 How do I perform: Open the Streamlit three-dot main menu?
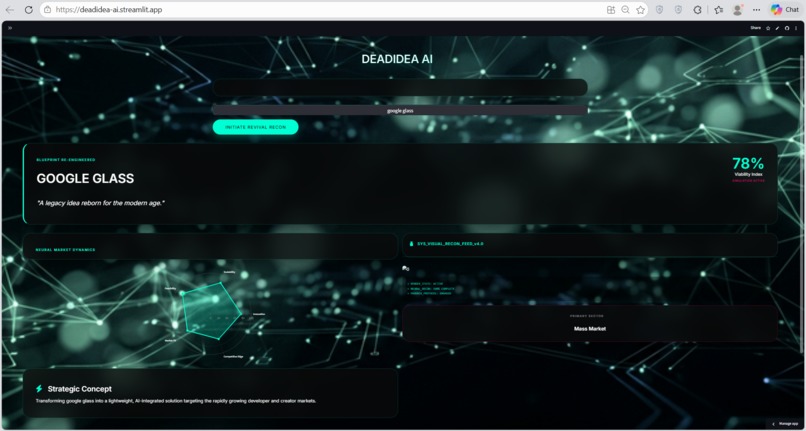click(796, 28)
